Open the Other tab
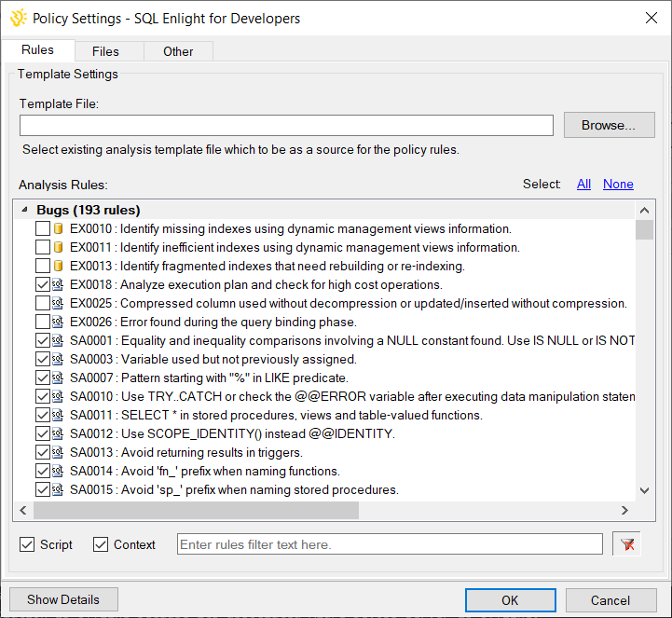The height and width of the screenshot is (618, 672). click(x=178, y=51)
